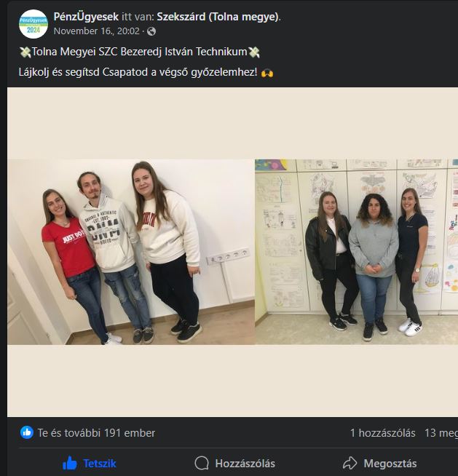Click the Megosztás share button
Image resolution: width=458 pixels, height=476 pixels.
(379, 464)
